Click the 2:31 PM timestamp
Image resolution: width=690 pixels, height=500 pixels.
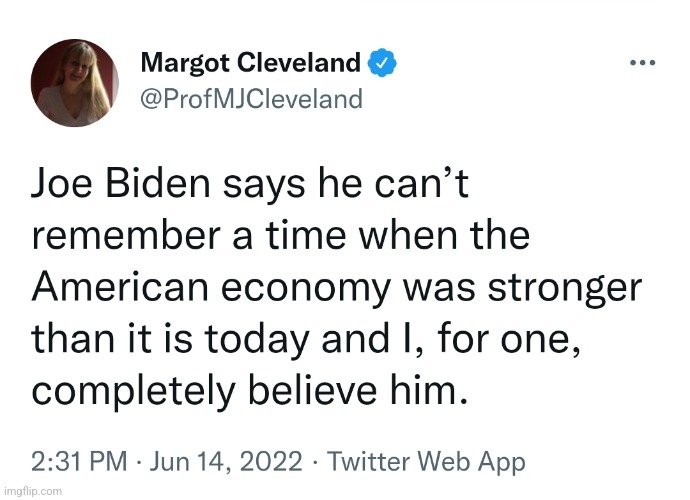tap(76, 462)
